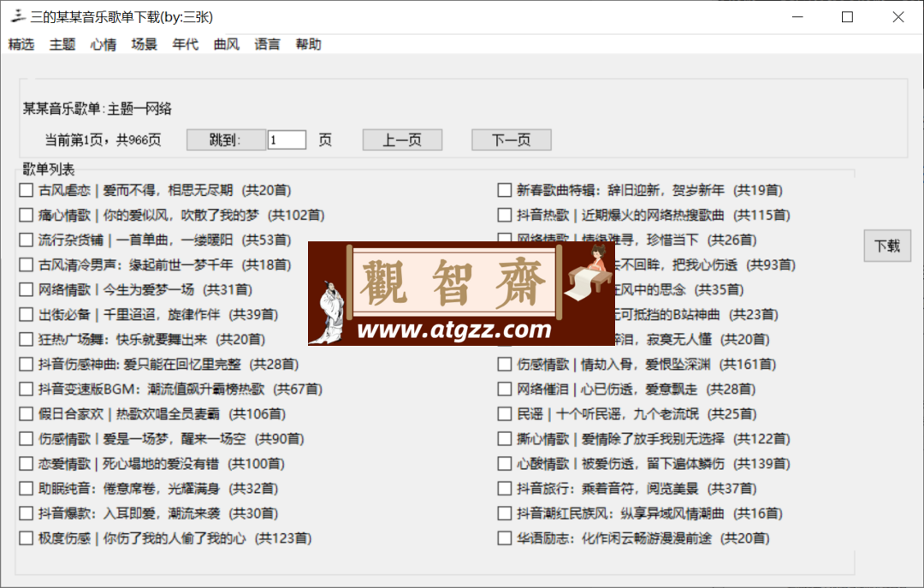
Task: Check 新春歌曲特辑 playlist checkbox
Action: tap(505, 190)
